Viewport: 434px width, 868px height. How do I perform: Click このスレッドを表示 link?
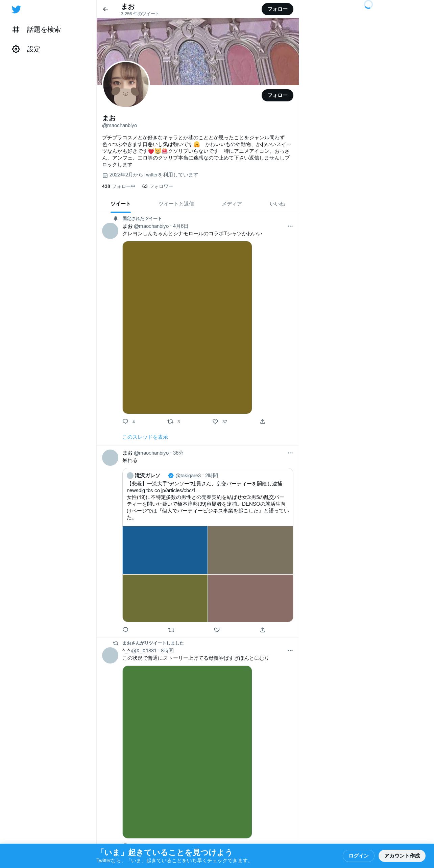coord(145,437)
